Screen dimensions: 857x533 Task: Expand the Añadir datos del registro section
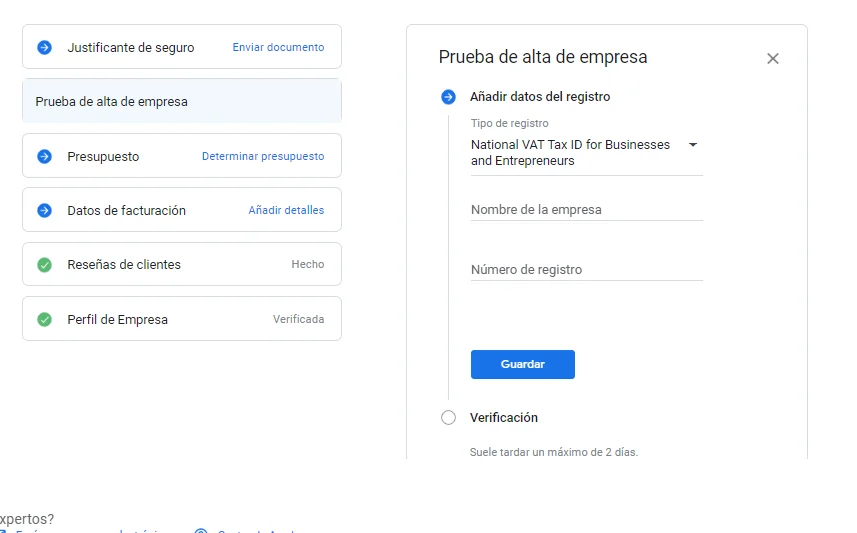[x=540, y=97]
